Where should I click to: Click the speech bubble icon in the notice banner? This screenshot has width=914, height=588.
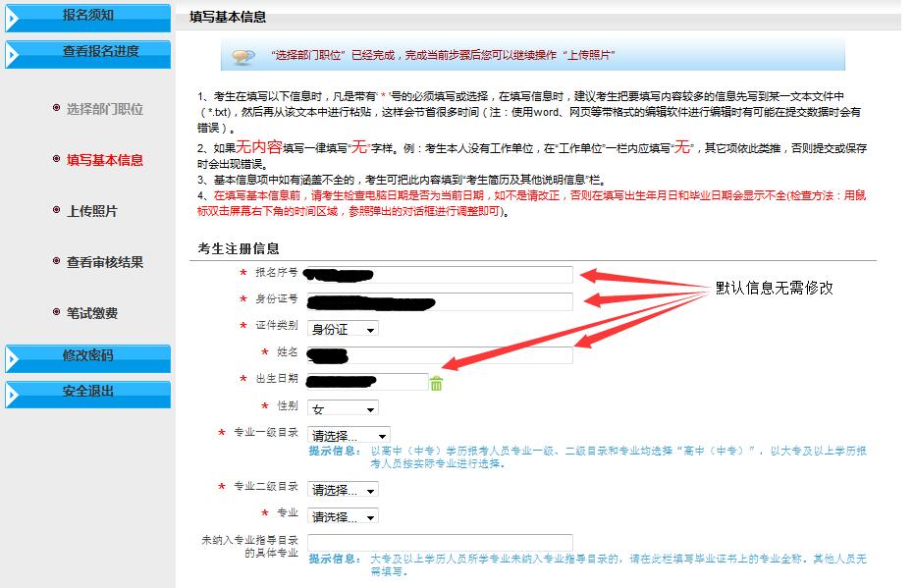pos(243,57)
